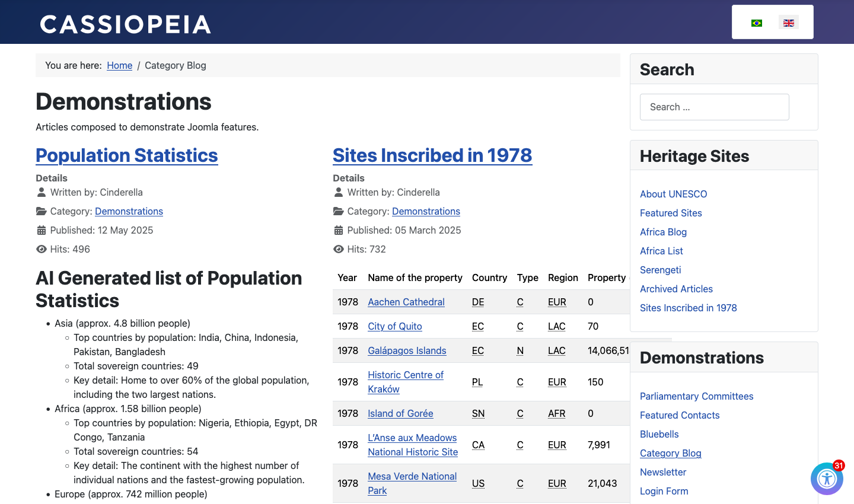Click the folder icon under Population Statistics

pos(41,211)
